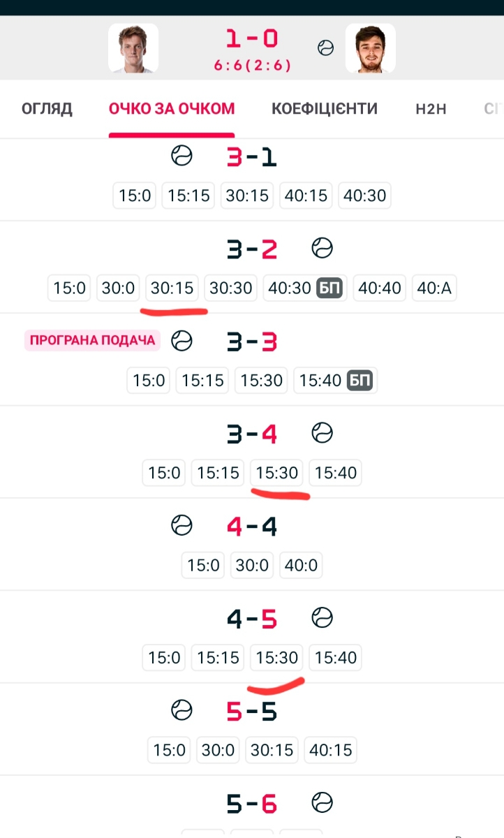Open right player's profile photo
Screen dimensions: 504x838
[x=370, y=47]
